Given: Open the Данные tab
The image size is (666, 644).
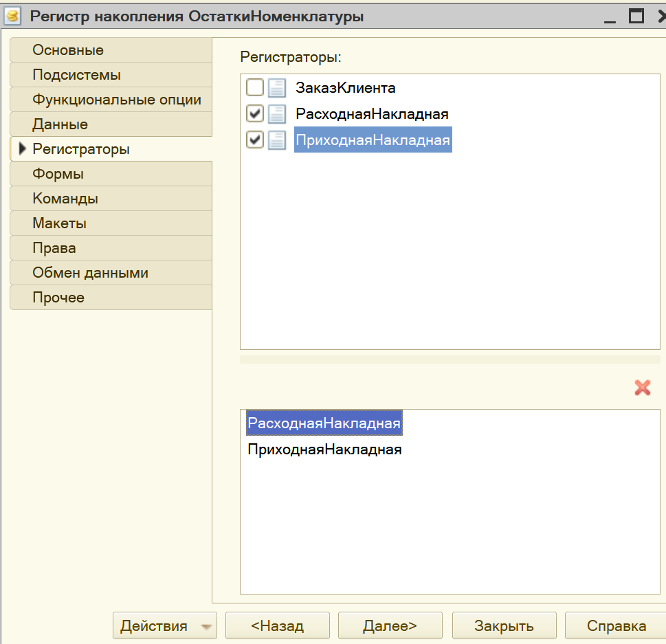Looking at the screenshot, I should coord(111,124).
